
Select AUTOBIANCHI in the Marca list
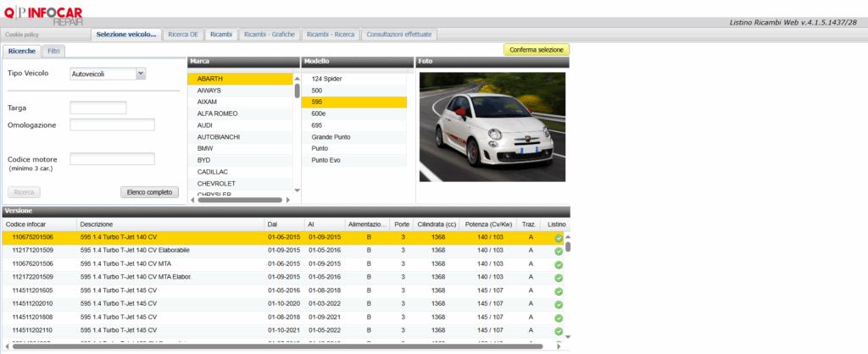tap(240, 137)
